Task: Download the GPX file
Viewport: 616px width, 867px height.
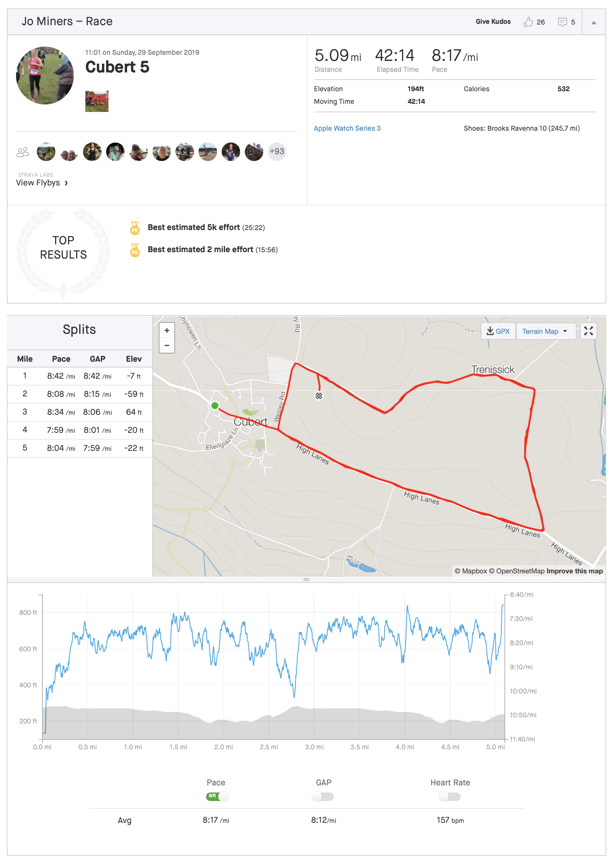Action: point(498,331)
